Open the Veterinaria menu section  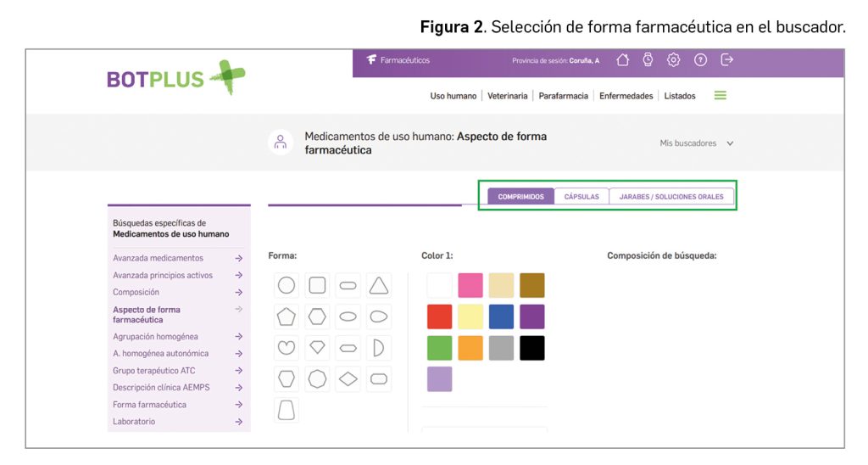point(508,96)
